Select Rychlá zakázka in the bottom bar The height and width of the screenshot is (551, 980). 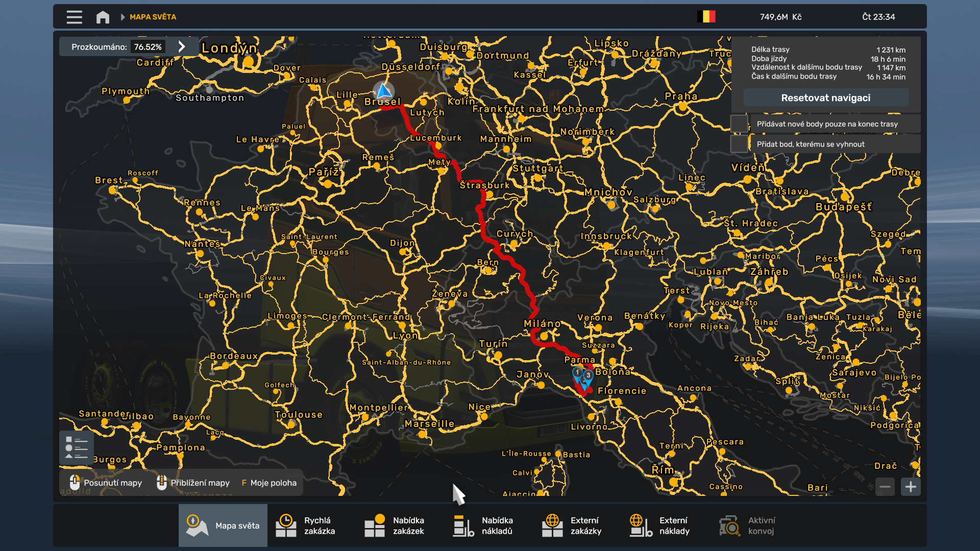307,525
